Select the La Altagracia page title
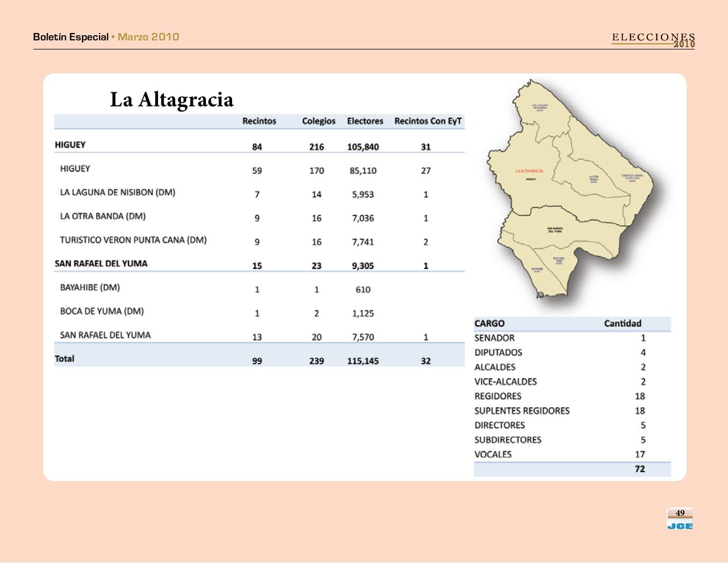 (x=171, y=100)
